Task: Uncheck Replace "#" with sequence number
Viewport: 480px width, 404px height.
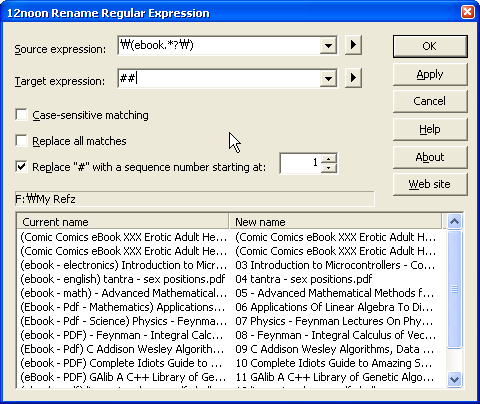Action: coord(22,166)
